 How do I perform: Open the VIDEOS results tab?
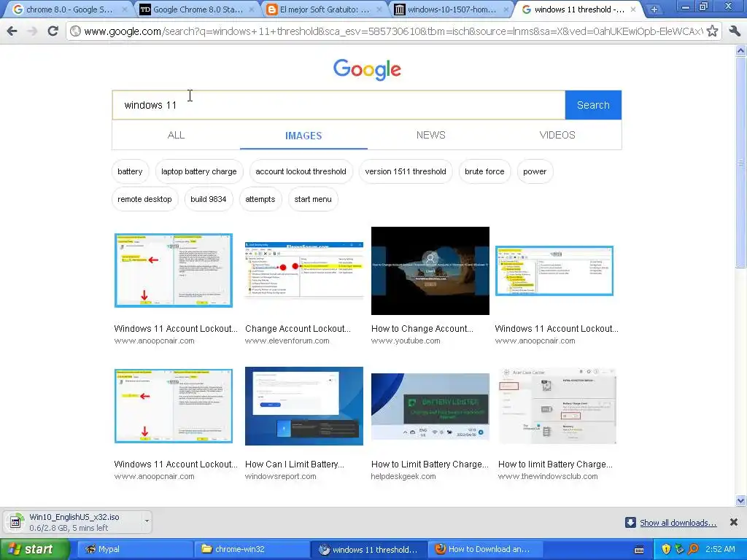pyautogui.click(x=557, y=135)
